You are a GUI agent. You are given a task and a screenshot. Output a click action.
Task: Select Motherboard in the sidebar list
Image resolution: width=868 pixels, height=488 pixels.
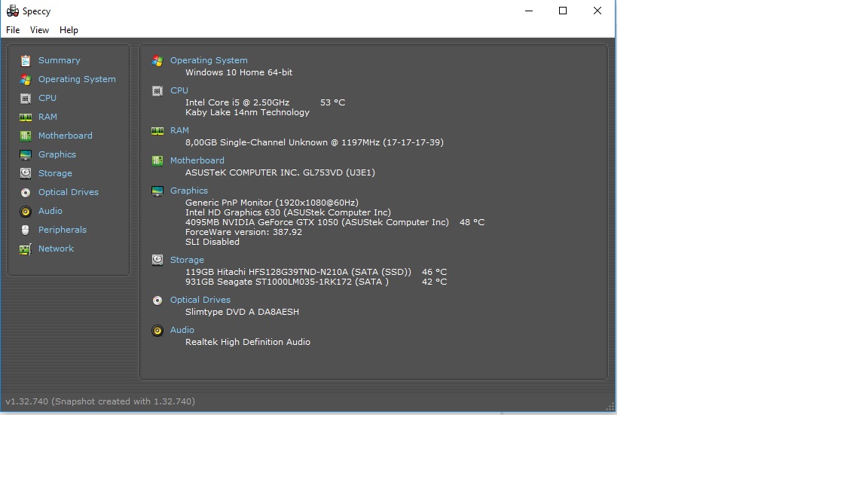[66, 136]
